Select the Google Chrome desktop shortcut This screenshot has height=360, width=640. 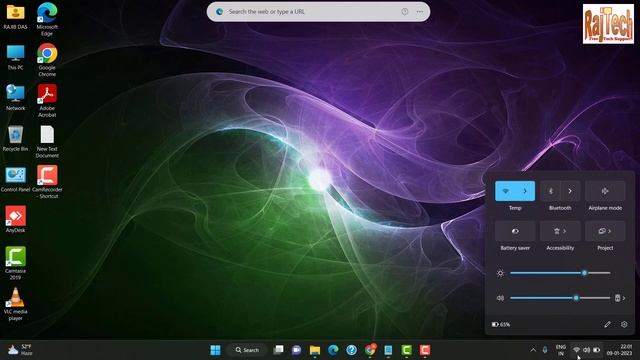(x=47, y=60)
